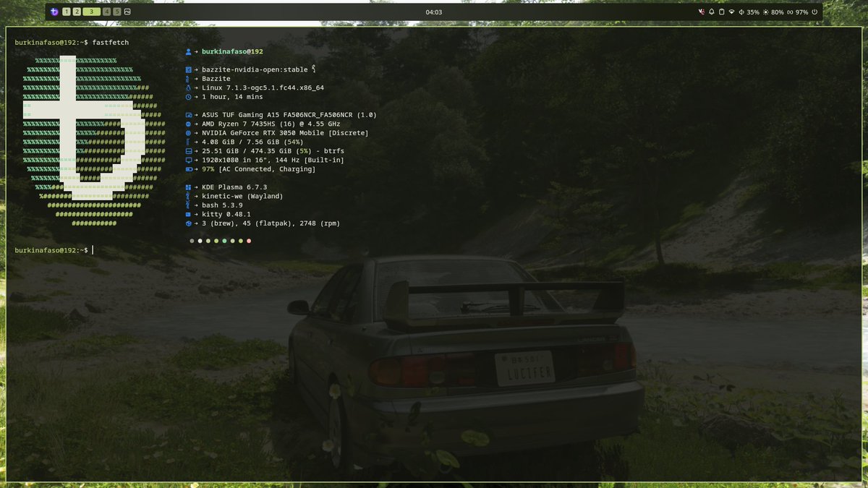Switch to workspace 5
Image resolution: width=868 pixels, height=488 pixels.
coord(117,12)
